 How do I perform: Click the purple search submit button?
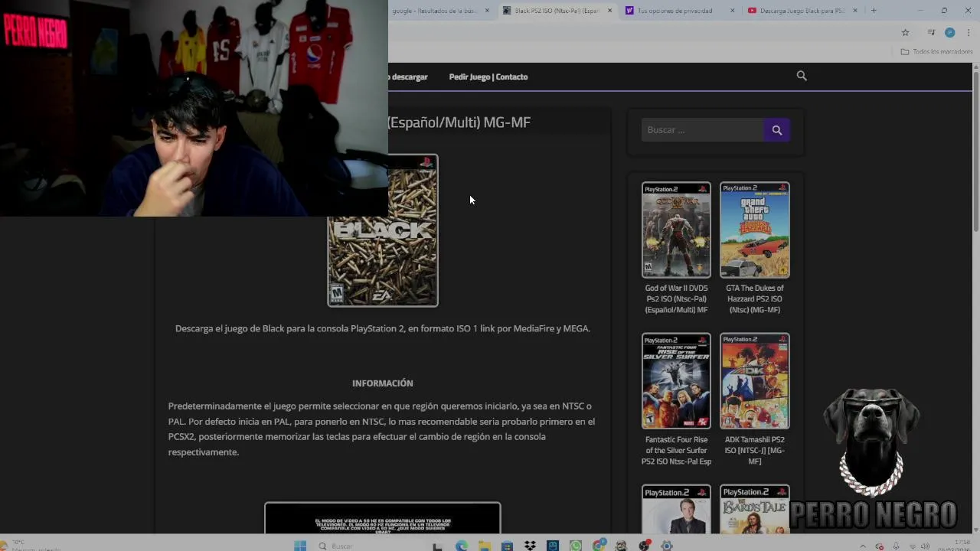776,130
